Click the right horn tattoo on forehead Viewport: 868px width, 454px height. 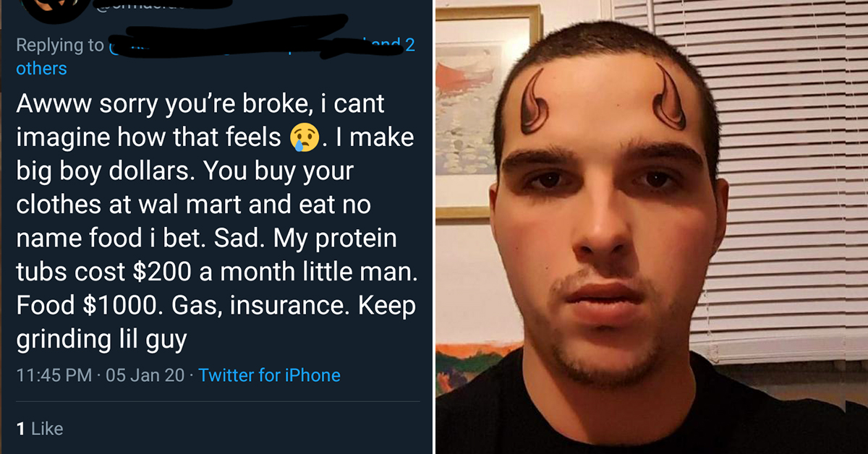coord(671,101)
